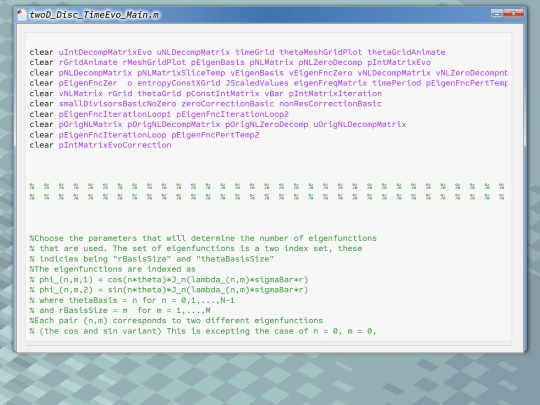Click the variable pIntMatrixIteration
Image resolution: width=540 pixels, height=405 pixels.
335,93
